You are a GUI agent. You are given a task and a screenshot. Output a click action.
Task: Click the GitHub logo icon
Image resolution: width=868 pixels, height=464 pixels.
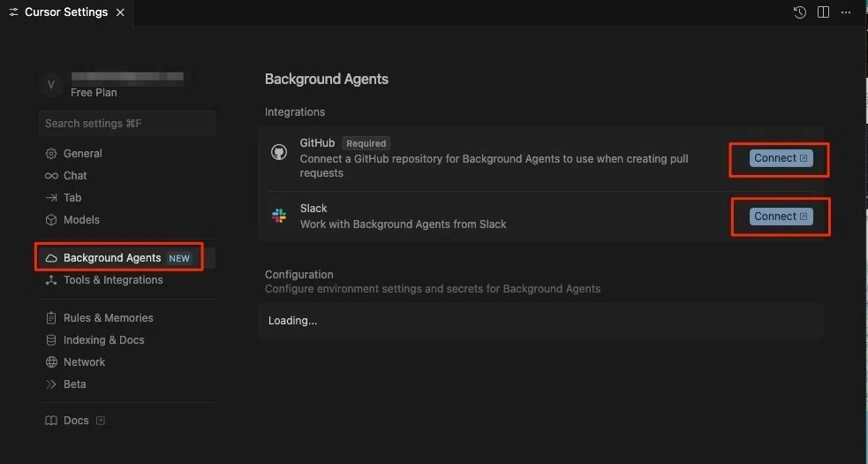(x=279, y=152)
